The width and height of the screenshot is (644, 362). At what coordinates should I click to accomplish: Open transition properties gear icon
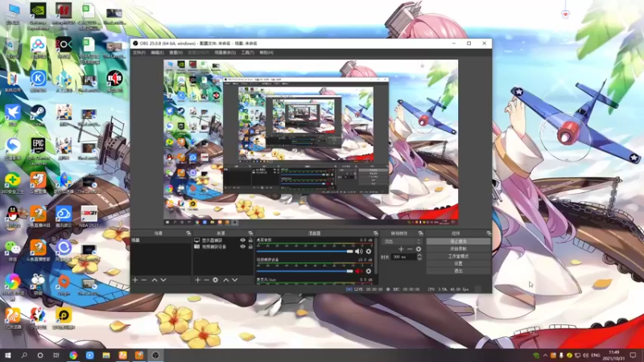419,249
